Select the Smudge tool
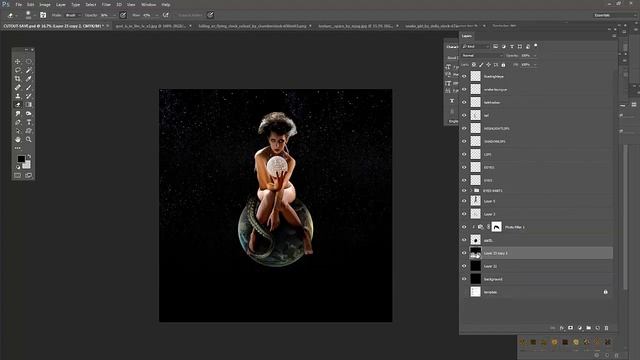This screenshot has height=360, width=640. 18,113
